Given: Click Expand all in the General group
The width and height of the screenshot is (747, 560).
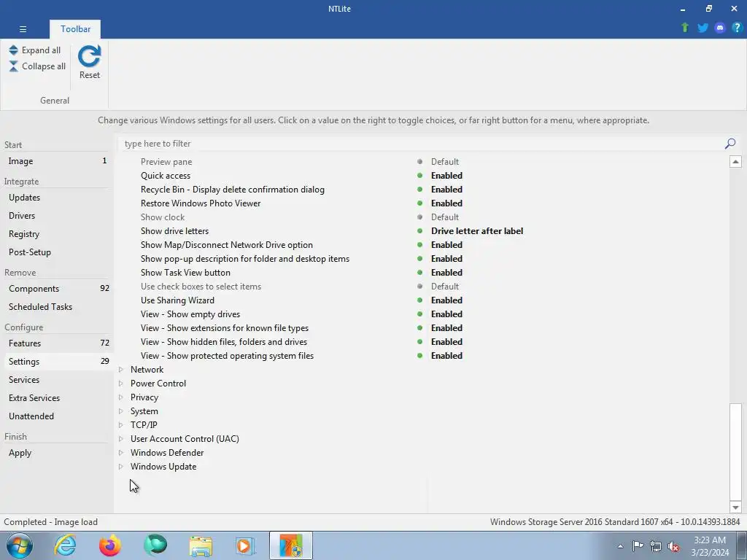Looking at the screenshot, I should point(35,50).
